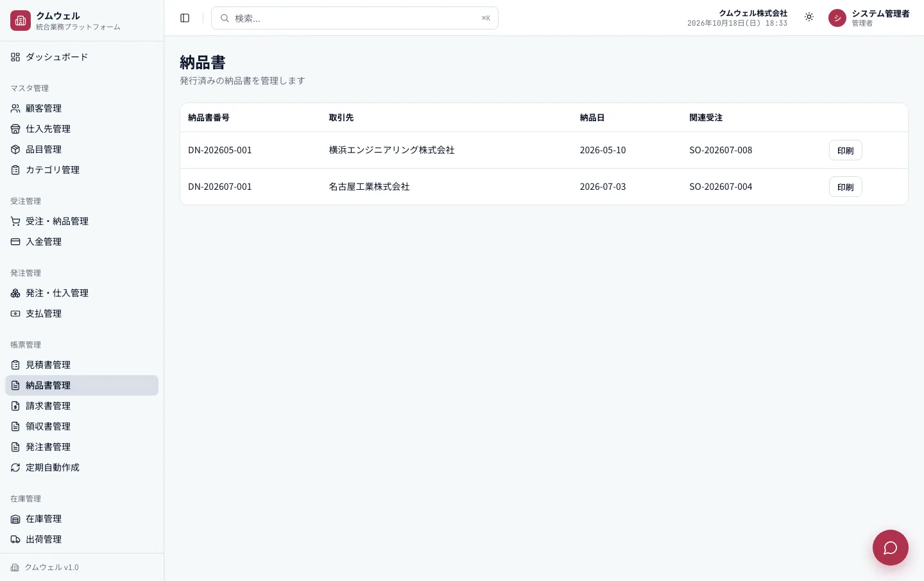
Task: Select 名古屋工業株式会社 cell
Action: 369,187
